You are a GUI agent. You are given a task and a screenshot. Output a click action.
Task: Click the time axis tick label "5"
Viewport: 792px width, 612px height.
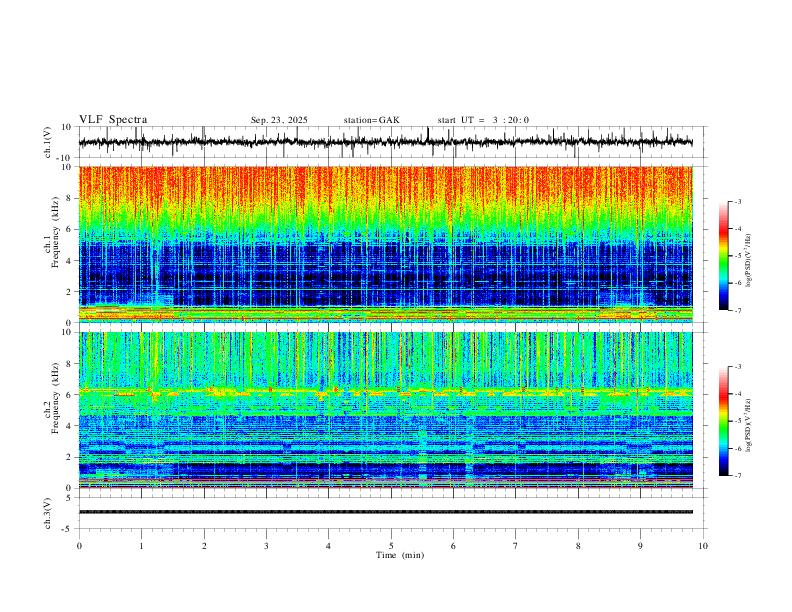[x=391, y=546]
